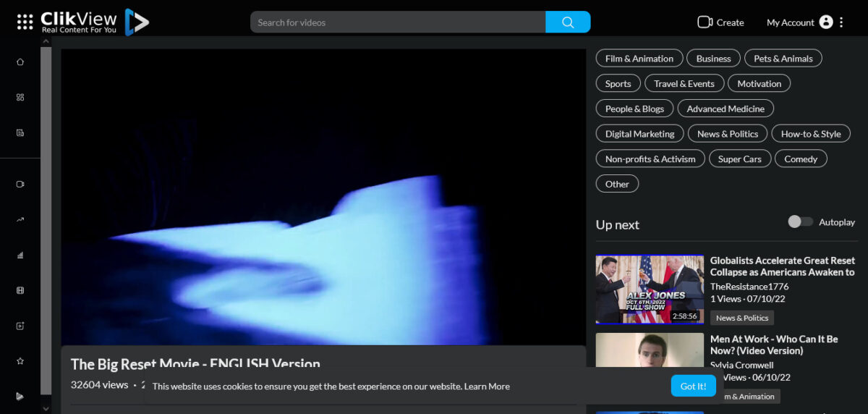Open the My Account dropdown
Viewport: 868px width, 414px height.
coord(799,22)
